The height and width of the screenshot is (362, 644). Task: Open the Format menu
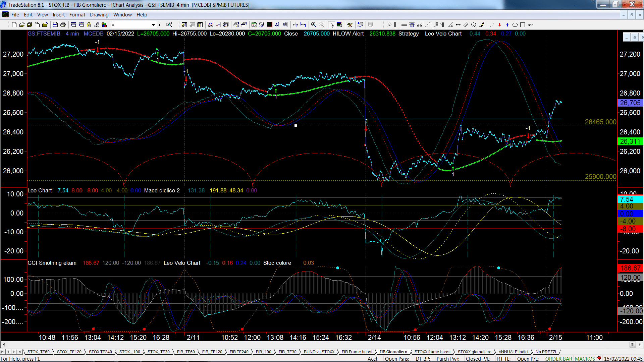[77, 15]
